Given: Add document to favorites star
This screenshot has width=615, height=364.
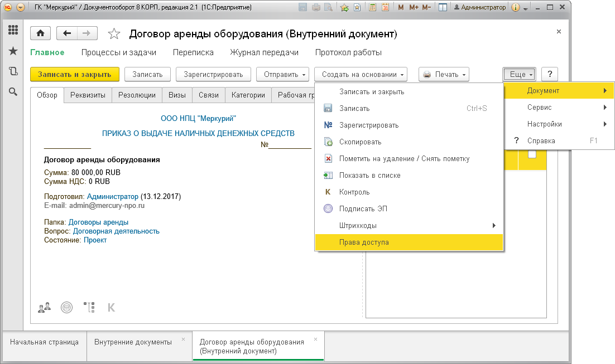Looking at the screenshot, I should 114,33.
